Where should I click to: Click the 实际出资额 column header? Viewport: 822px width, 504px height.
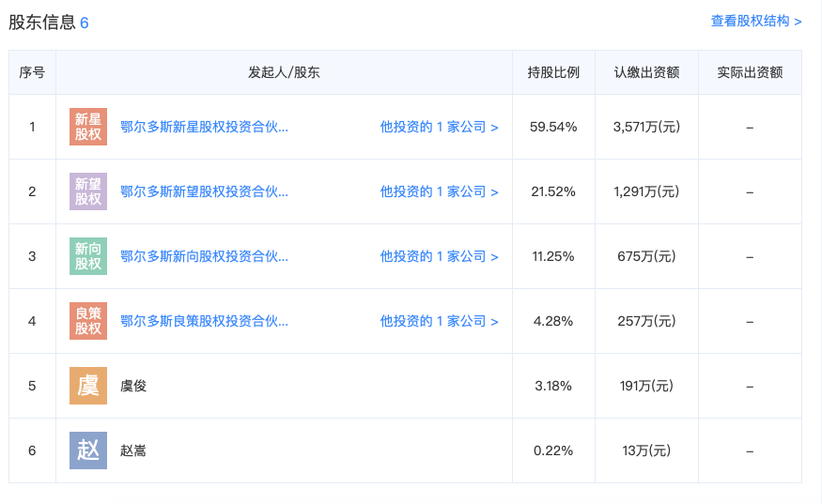(749, 72)
